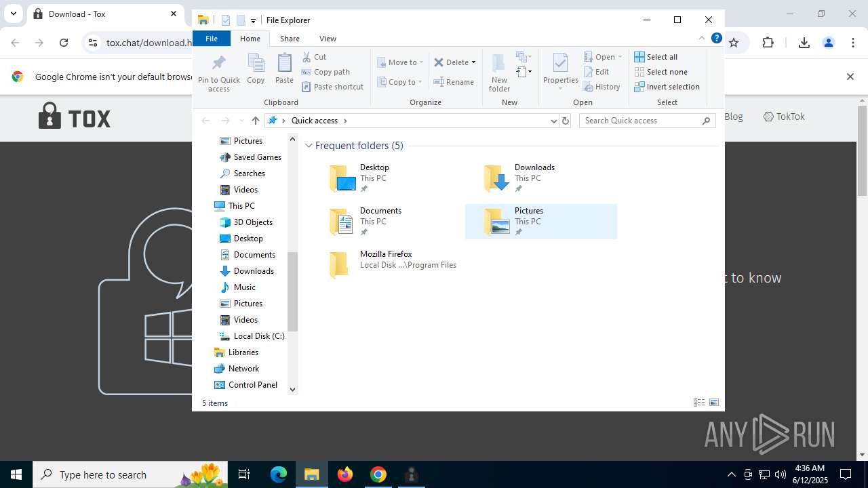The image size is (868, 488).
Task: Click the Paste ribbon icon
Action: coord(284,69)
